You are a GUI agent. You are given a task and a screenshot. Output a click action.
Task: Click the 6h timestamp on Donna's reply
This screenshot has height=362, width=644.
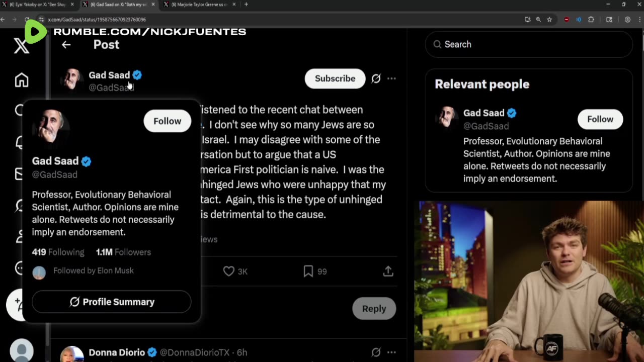click(242, 352)
